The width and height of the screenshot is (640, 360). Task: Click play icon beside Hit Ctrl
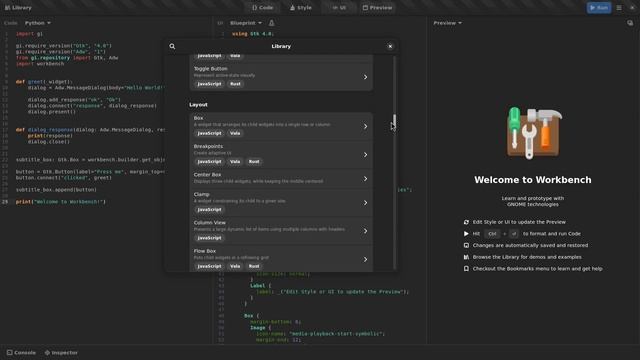[x=466, y=234]
